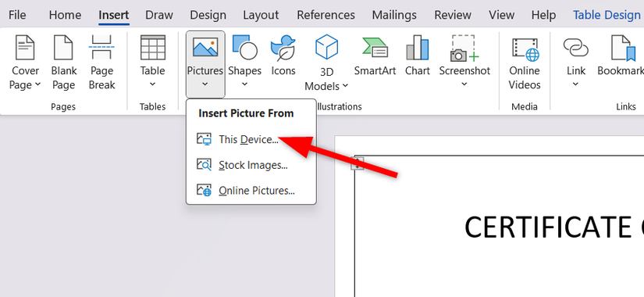Click the Screenshot camera icon
The height and width of the screenshot is (297, 644).
coord(464,48)
